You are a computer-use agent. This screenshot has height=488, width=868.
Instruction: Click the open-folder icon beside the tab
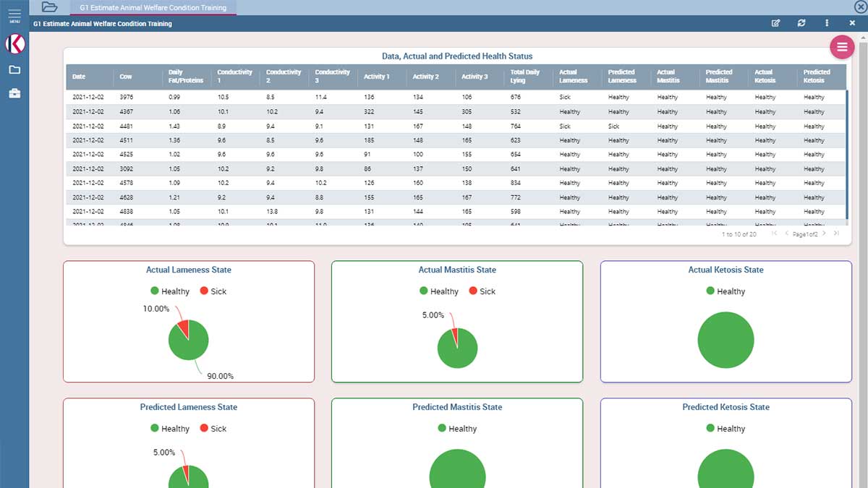tap(49, 7)
